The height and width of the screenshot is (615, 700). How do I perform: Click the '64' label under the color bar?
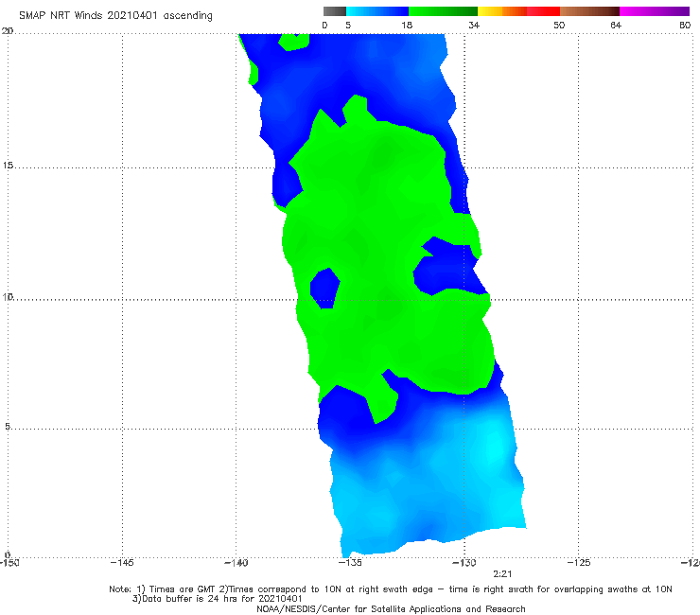pos(616,26)
